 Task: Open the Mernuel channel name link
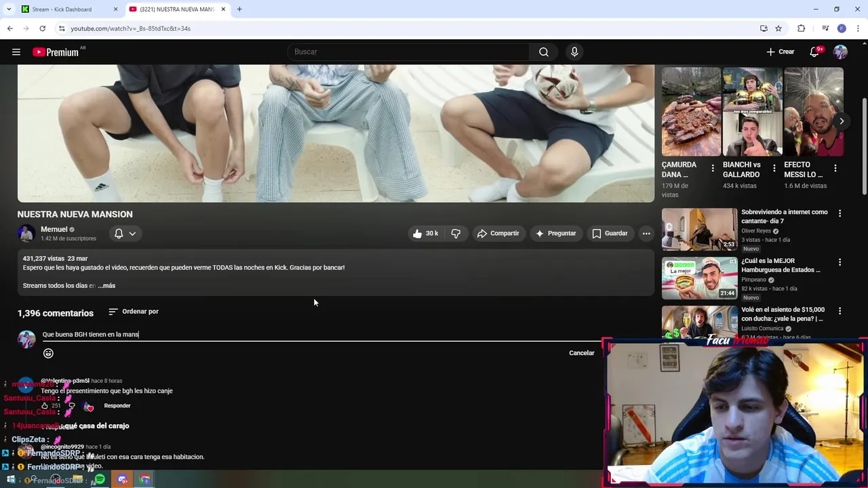pyautogui.click(x=54, y=229)
